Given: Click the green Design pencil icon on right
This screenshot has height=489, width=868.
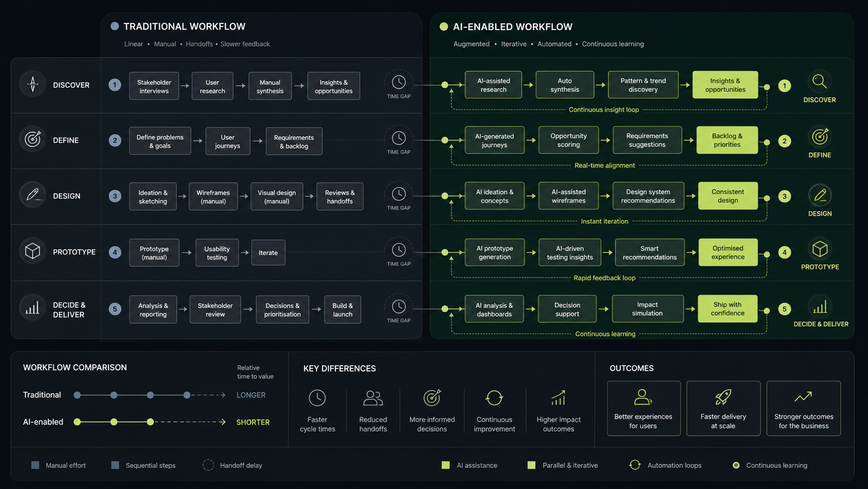Looking at the screenshot, I should [820, 195].
